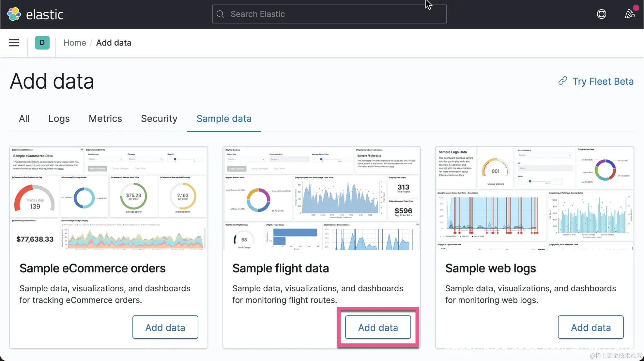The image size is (644, 361).
Task: Open the Try Fleet Beta link
Action: 603,81
